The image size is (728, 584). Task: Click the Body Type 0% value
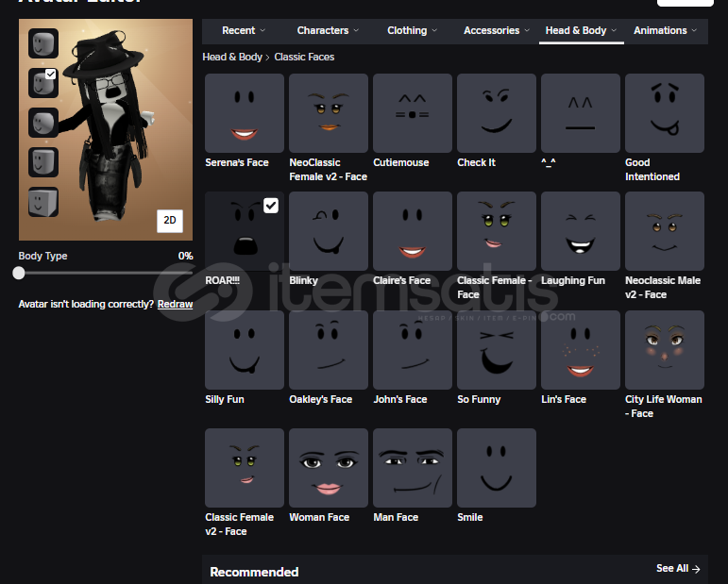(185, 256)
